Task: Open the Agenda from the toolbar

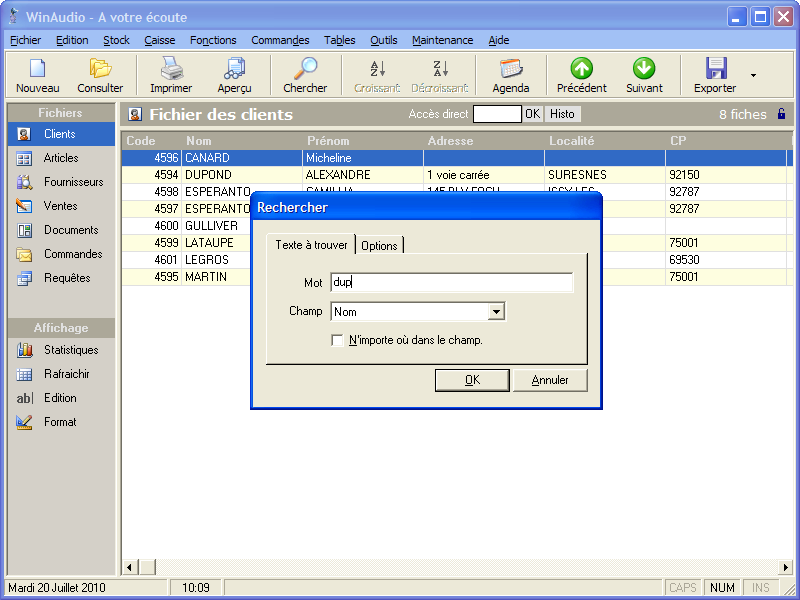Action: (x=511, y=69)
